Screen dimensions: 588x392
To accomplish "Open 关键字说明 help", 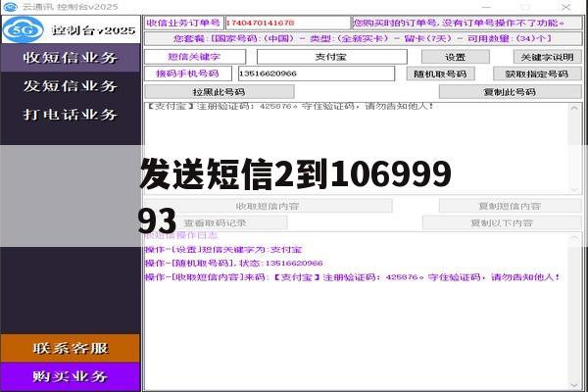I will (547, 57).
